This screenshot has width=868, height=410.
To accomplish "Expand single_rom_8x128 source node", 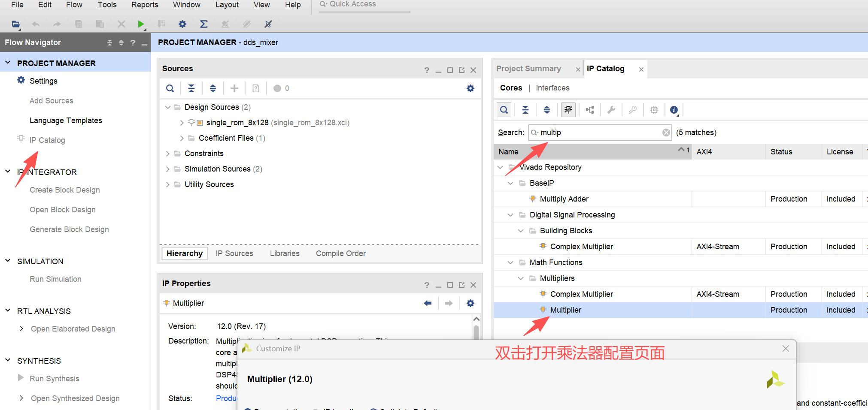I will point(182,123).
